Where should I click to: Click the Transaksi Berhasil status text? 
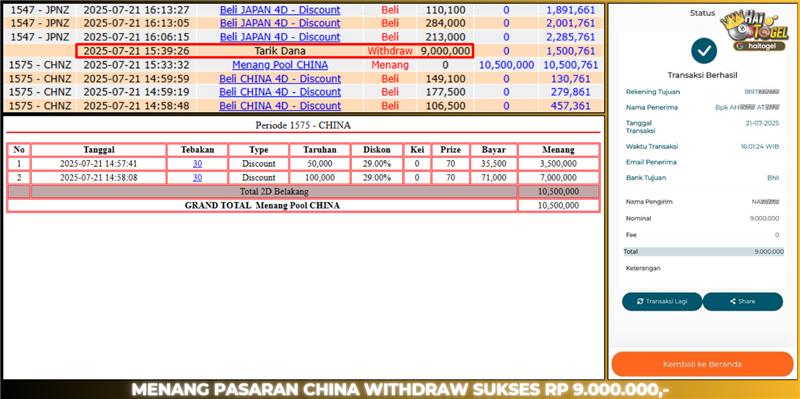(703, 75)
